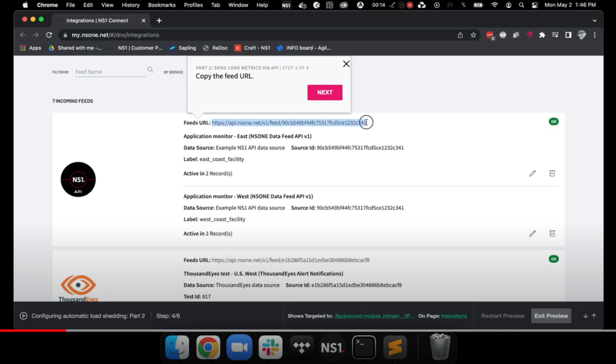Viewport: 616px width, 364px height.
Task: Click the ThousandEyes feeds URL
Action: (x=291, y=260)
